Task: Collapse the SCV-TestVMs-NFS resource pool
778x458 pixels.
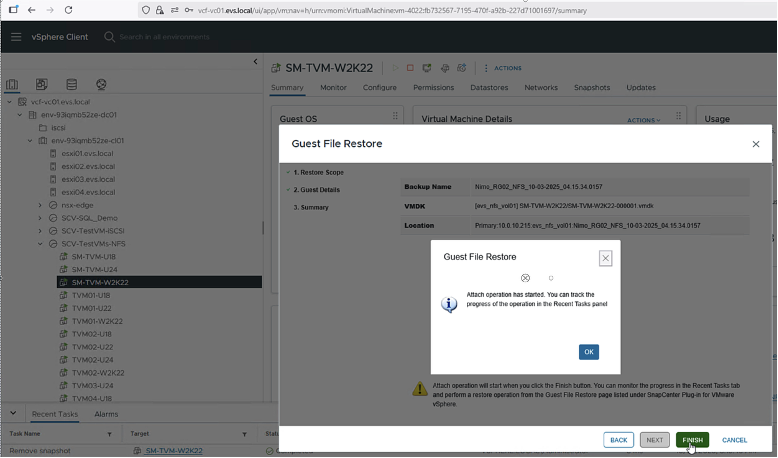Action: click(x=40, y=244)
